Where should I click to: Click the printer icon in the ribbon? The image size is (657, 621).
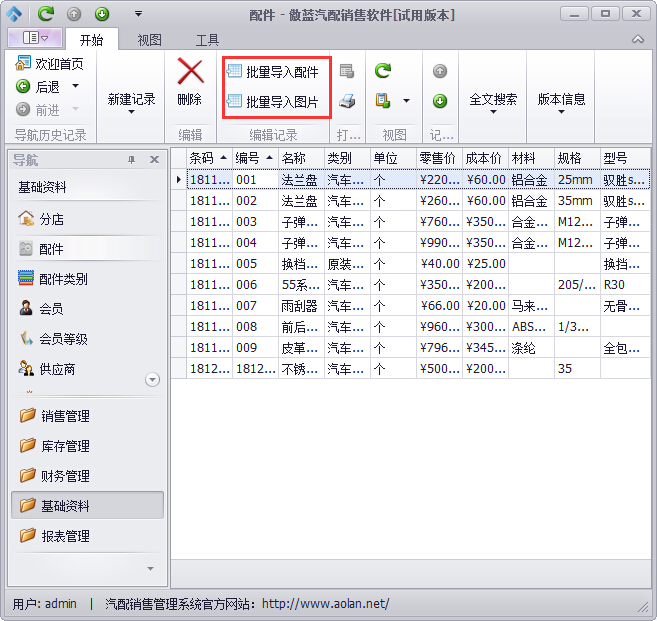347,101
